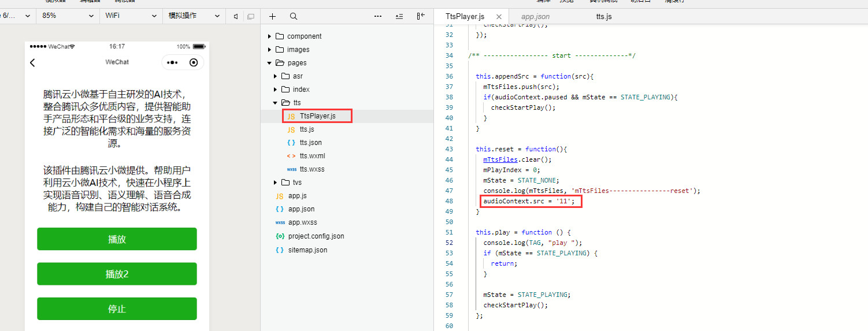Click code line mTtsFiles.push(src);

521,87
